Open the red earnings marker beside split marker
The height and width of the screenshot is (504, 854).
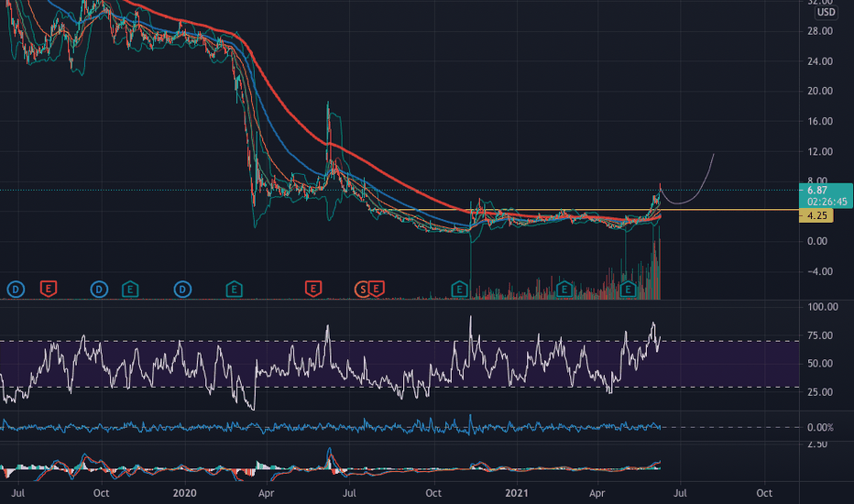(x=377, y=289)
